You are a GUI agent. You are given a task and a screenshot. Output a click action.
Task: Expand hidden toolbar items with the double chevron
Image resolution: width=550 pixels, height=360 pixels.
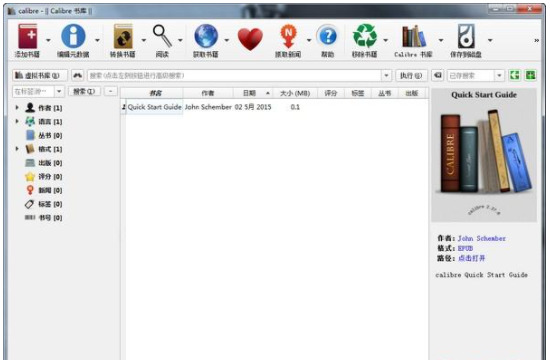point(536,41)
